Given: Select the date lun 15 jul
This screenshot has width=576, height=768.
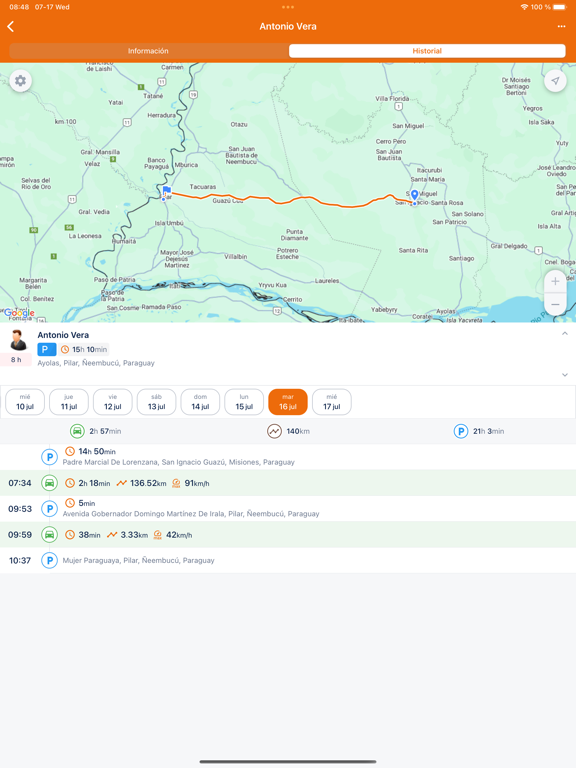Looking at the screenshot, I should coord(244,402).
